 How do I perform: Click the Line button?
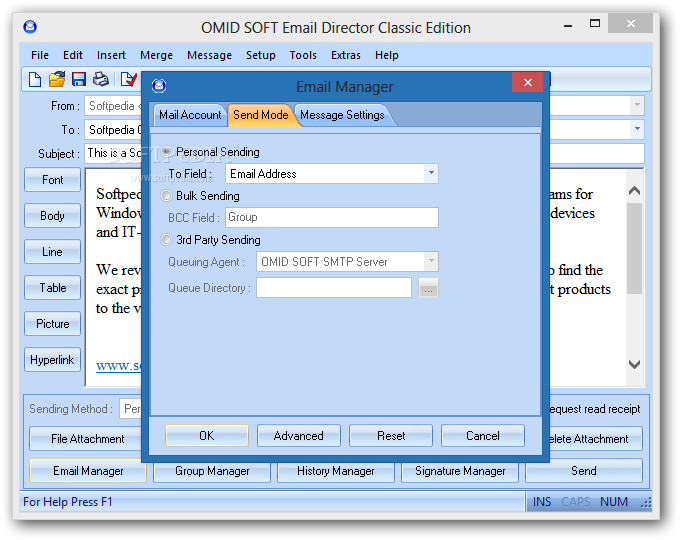point(52,252)
